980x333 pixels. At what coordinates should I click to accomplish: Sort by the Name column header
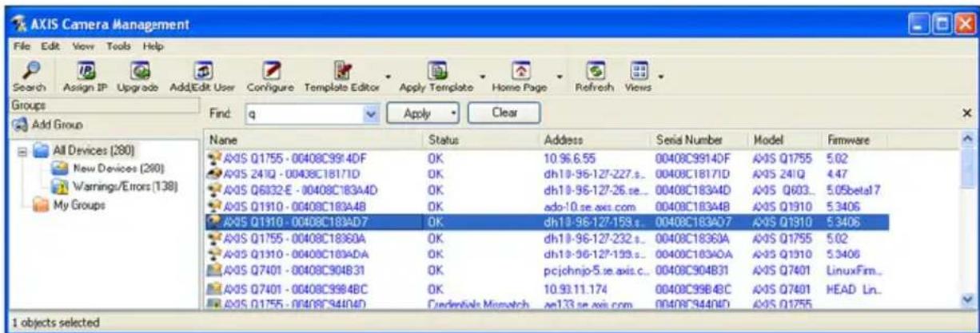(x=313, y=139)
